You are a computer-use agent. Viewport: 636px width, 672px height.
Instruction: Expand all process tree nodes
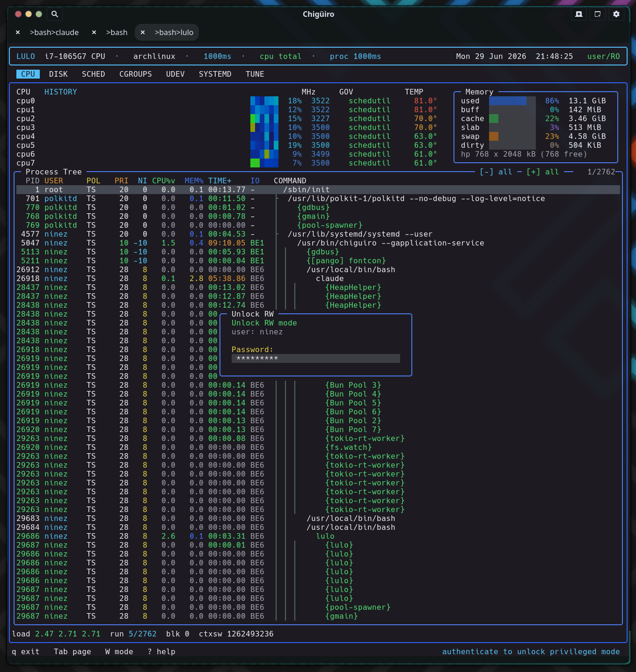click(x=543, y=172)
